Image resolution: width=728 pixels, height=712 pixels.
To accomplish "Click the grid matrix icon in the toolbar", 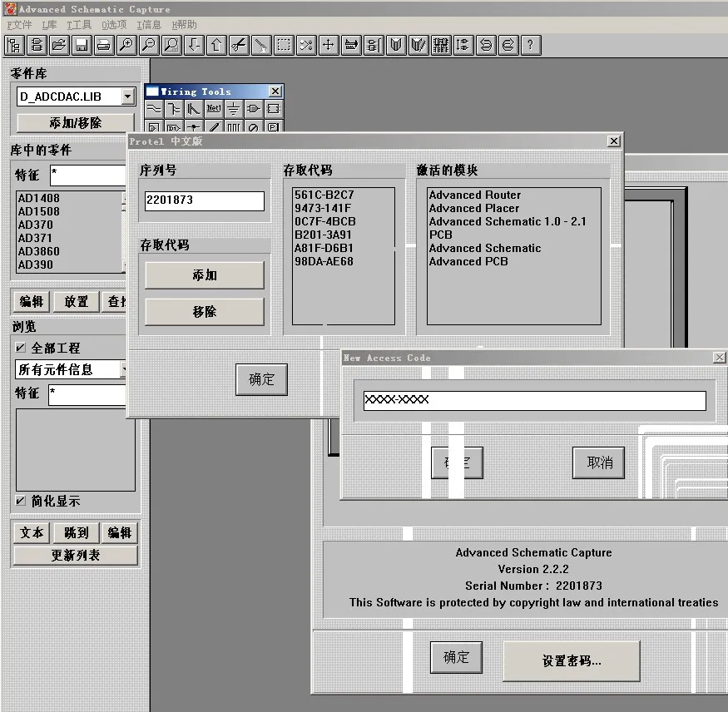I will pyautogui.click(x=441, y=46).
